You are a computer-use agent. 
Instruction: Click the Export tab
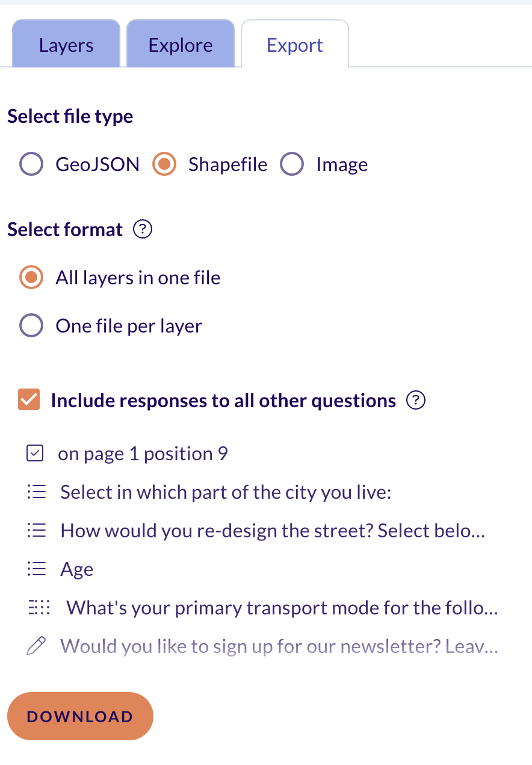(x=295, y=43)
